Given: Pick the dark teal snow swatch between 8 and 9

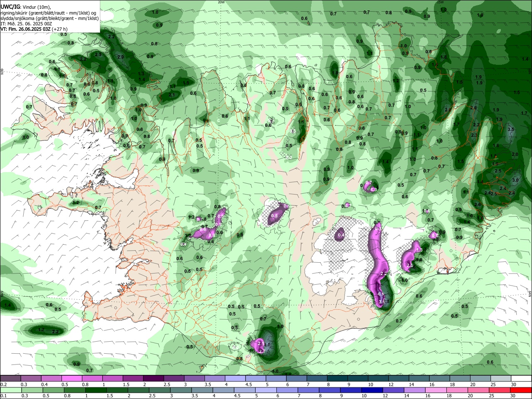Looking at the screenshot, I should 337,379.
